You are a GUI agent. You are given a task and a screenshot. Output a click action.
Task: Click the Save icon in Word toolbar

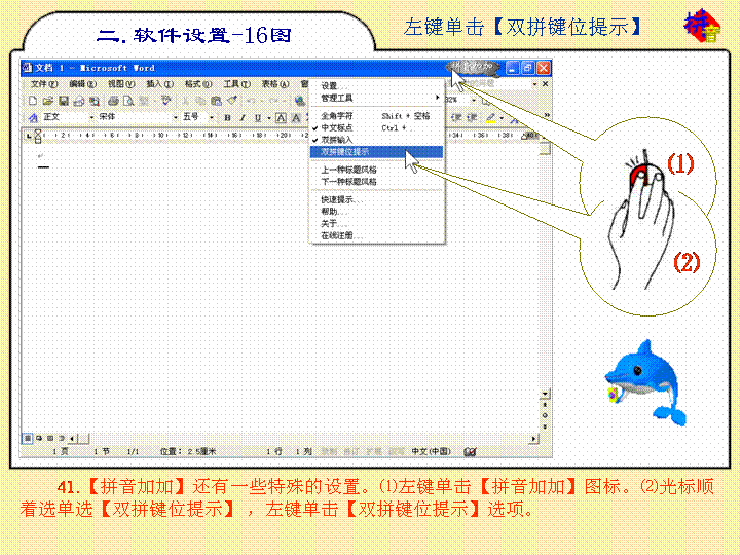click(63, 101)
